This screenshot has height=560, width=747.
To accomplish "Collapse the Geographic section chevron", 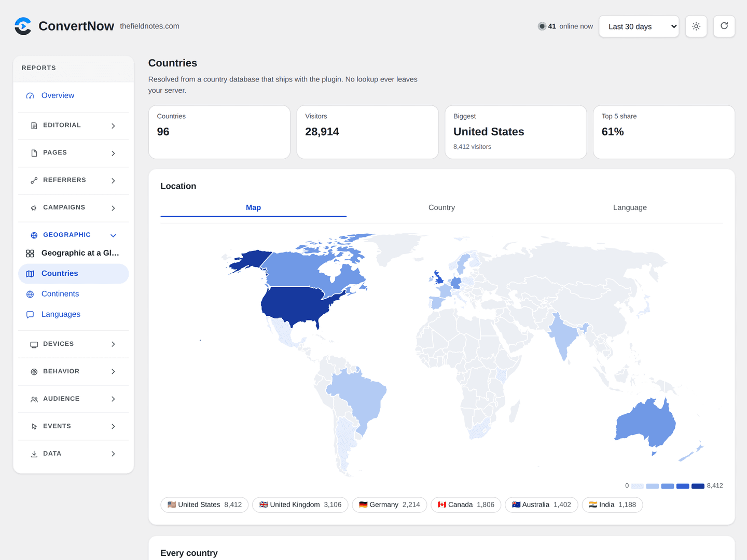I will coord(113,235).
